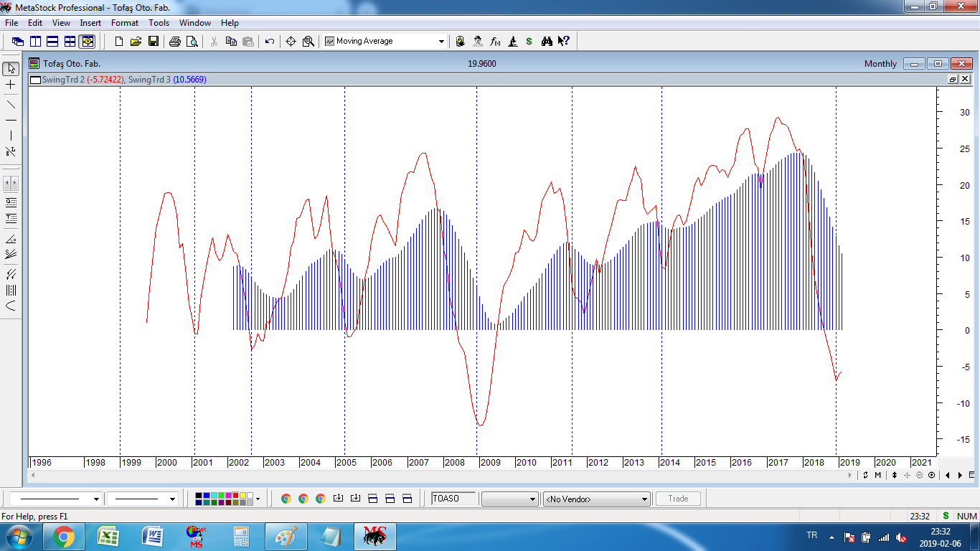Click the binoculars search icon
The width and height of the screenshot is (980, 551).
(547, 42)
